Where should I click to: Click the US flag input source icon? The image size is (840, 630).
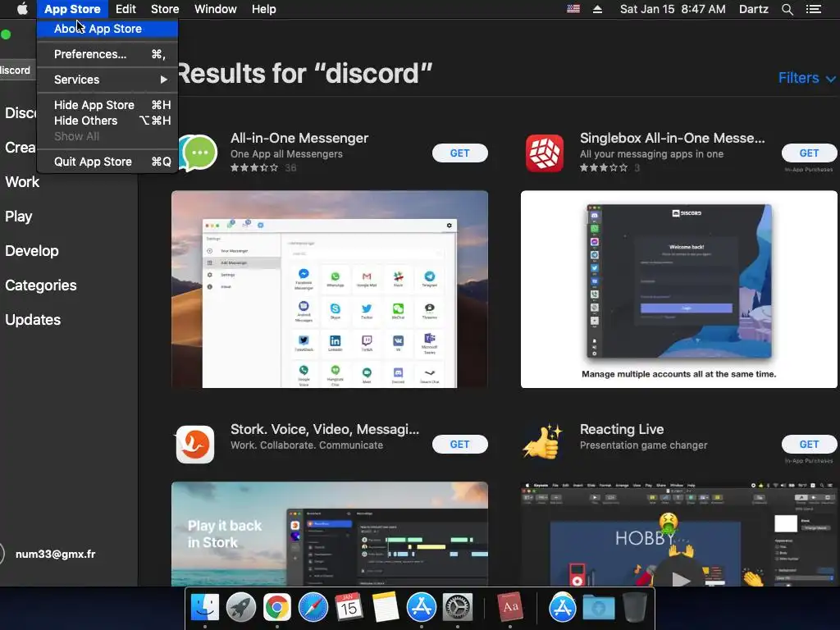tap(573, 9)
